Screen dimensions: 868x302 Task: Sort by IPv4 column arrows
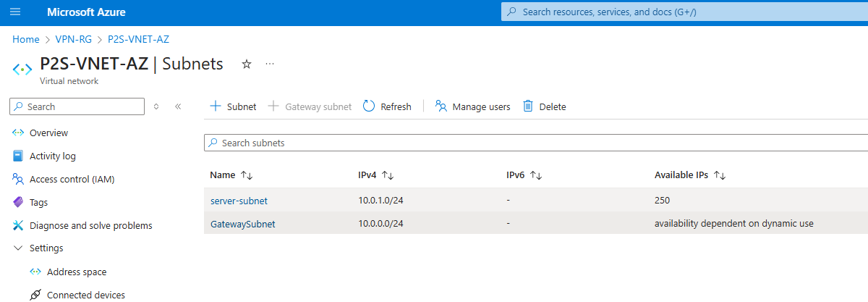click(x=388, y=175)
